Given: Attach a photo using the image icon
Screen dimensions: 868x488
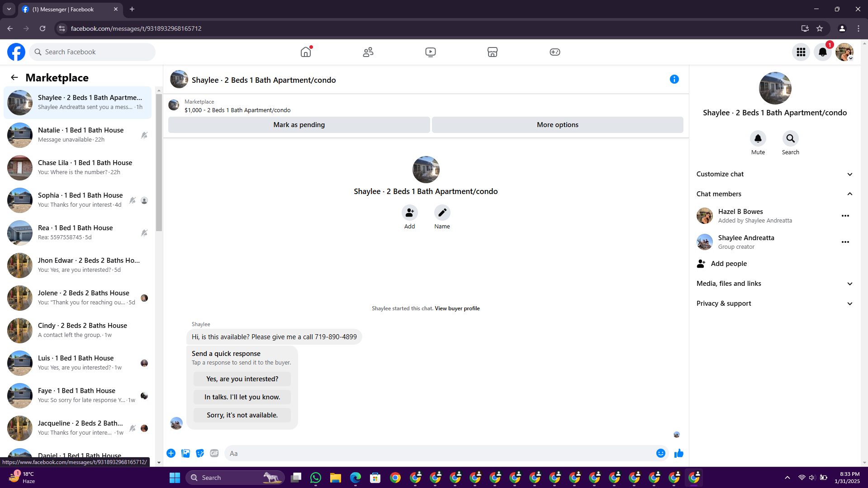Looking at the screenshot, I should click(x=185, y=453).
